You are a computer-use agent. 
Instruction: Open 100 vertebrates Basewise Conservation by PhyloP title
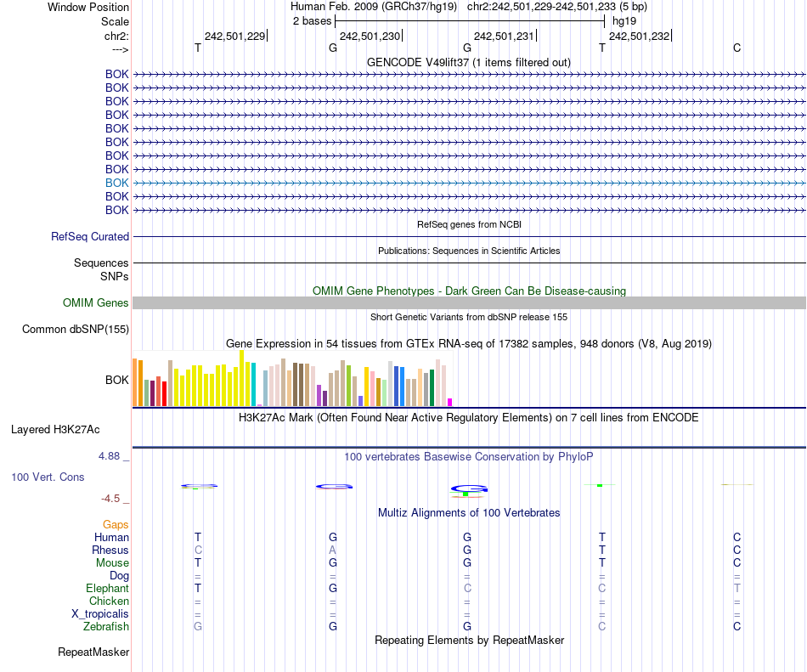[469, 456]
